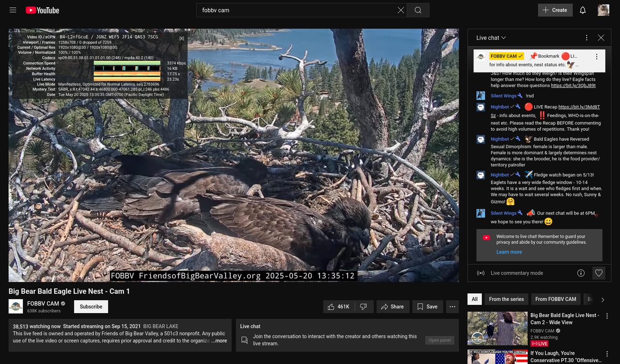Open live commentary mode info icon
The image size is (620, 364).
(x=581, y=273)
